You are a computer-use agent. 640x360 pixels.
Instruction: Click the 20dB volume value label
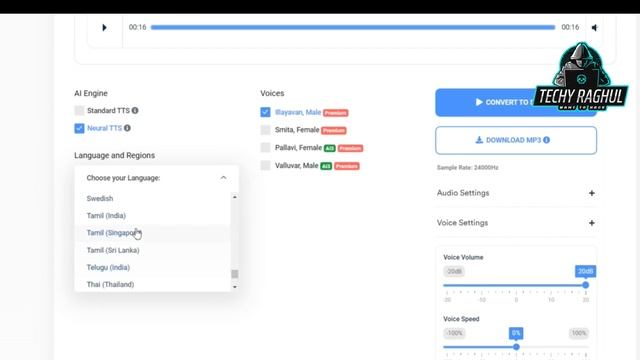click(x=585, y=271)
